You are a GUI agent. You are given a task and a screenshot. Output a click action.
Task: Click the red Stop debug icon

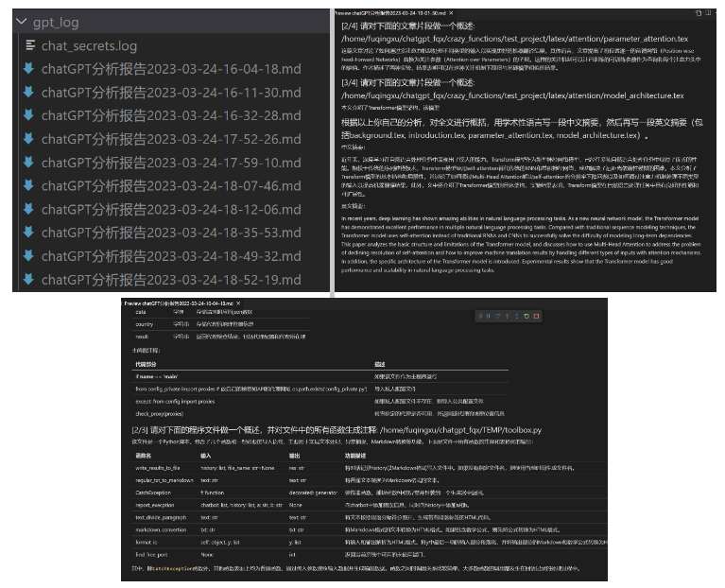click(x=536, y=316)
